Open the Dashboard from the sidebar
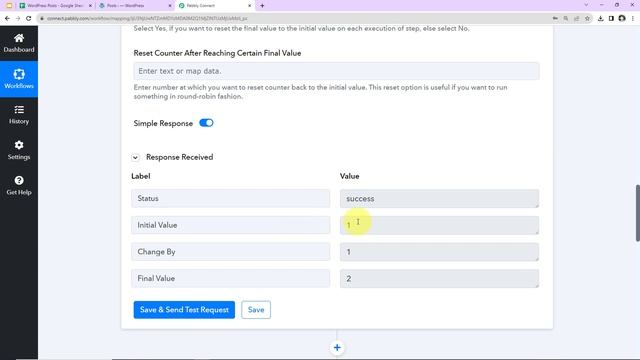 pos(19,43)
